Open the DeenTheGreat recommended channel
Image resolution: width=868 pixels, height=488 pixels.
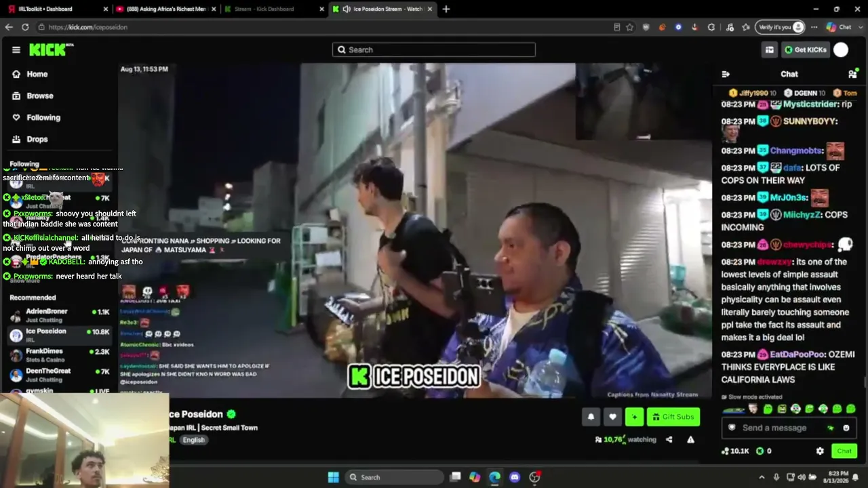coord(60,375)
